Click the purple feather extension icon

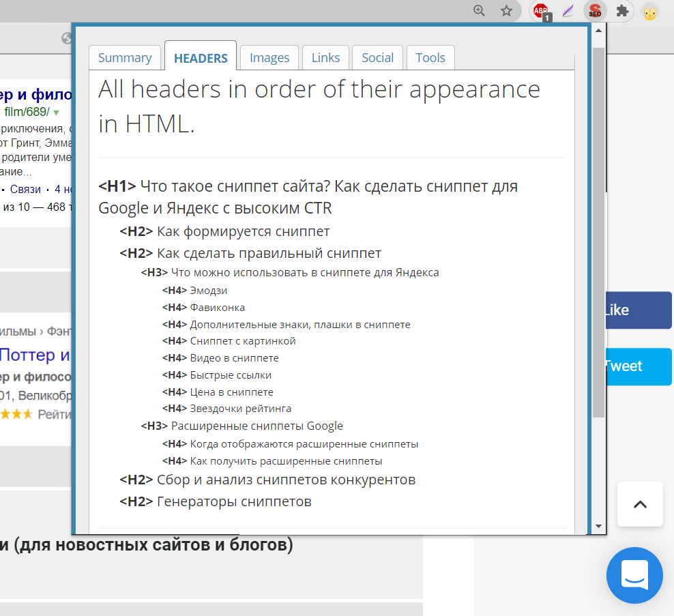click(x=568, y=11)
